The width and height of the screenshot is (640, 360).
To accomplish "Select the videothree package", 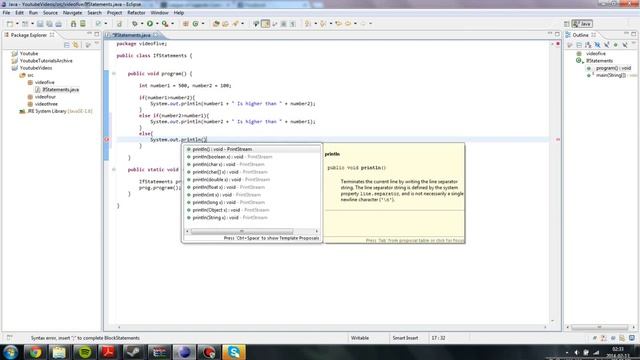I will [x=46, y=104].
